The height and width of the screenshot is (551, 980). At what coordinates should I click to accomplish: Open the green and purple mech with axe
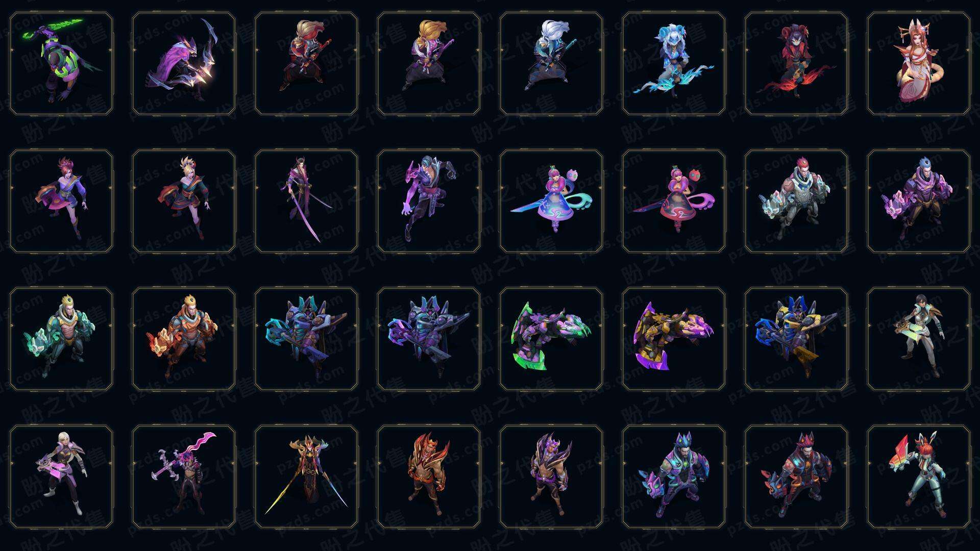(x=551, y=339)
